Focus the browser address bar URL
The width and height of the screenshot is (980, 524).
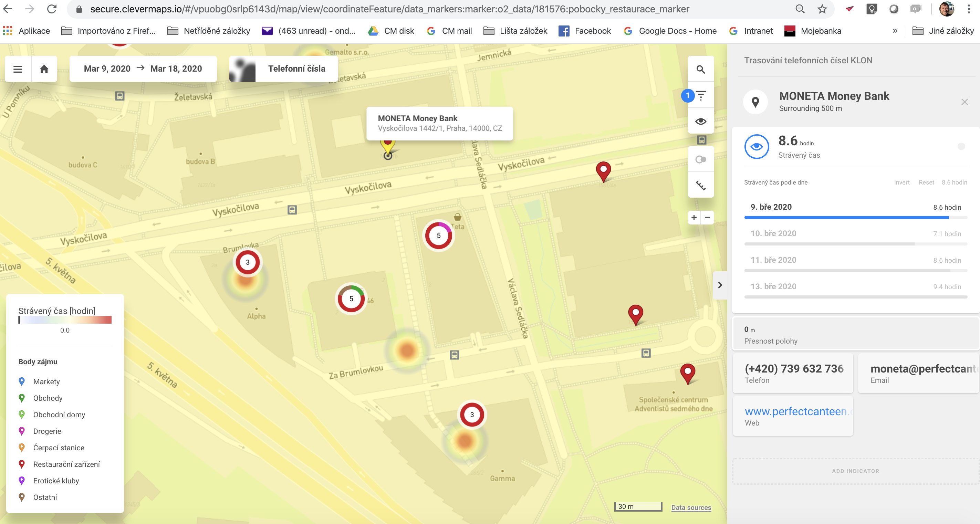coord(389,9)
